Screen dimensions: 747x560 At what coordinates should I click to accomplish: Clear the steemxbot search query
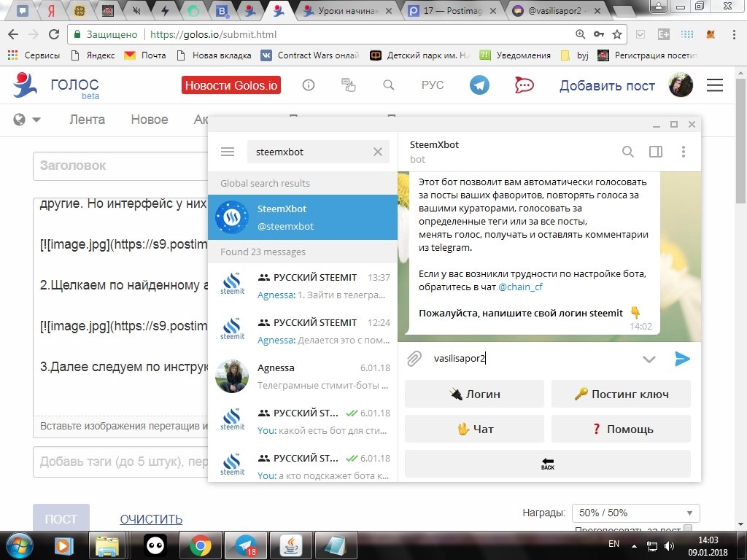(378, 152)
